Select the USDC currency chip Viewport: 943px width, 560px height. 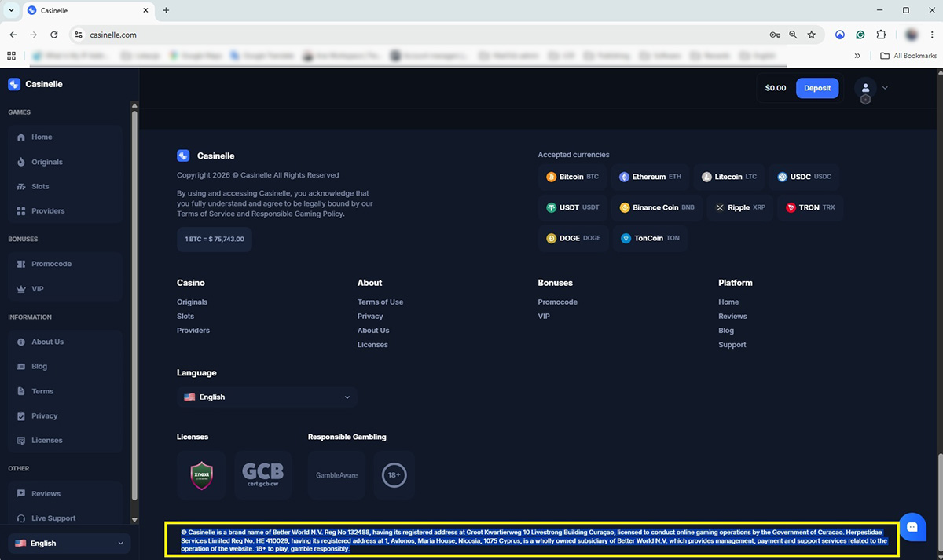point(805,177)
